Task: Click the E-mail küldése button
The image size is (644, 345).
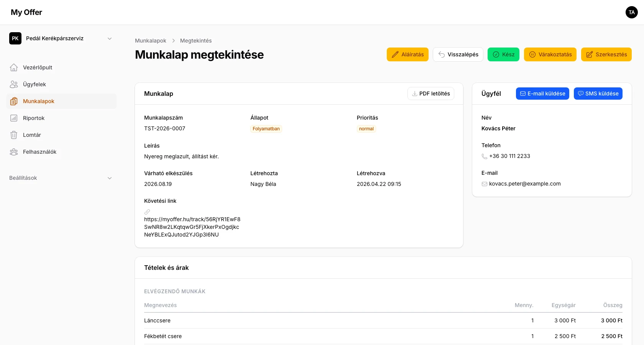Action: click(542, 94)
